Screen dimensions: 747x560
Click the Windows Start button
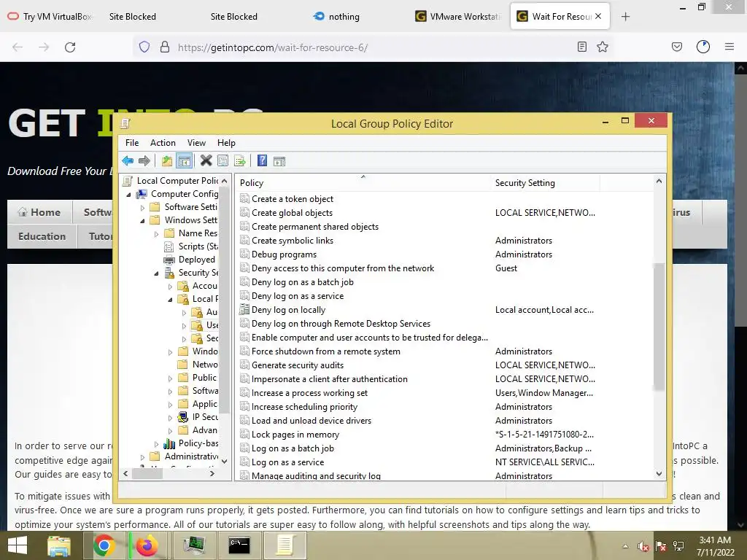[18, 545]
